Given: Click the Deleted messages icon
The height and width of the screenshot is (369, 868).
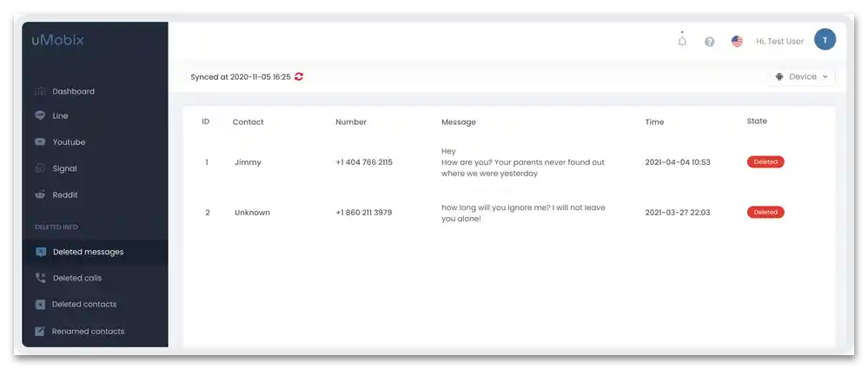Looking at the screenshot, I should click(41, 253).
